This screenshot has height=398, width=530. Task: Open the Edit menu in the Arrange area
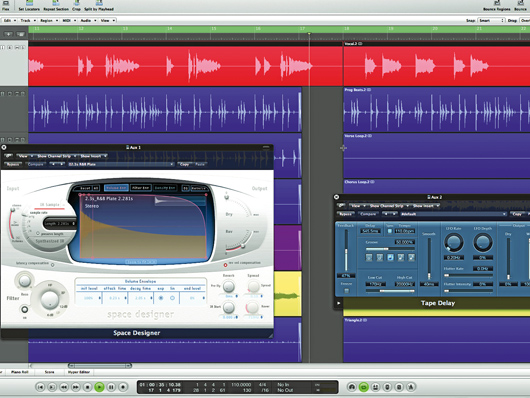pos(9,21)
